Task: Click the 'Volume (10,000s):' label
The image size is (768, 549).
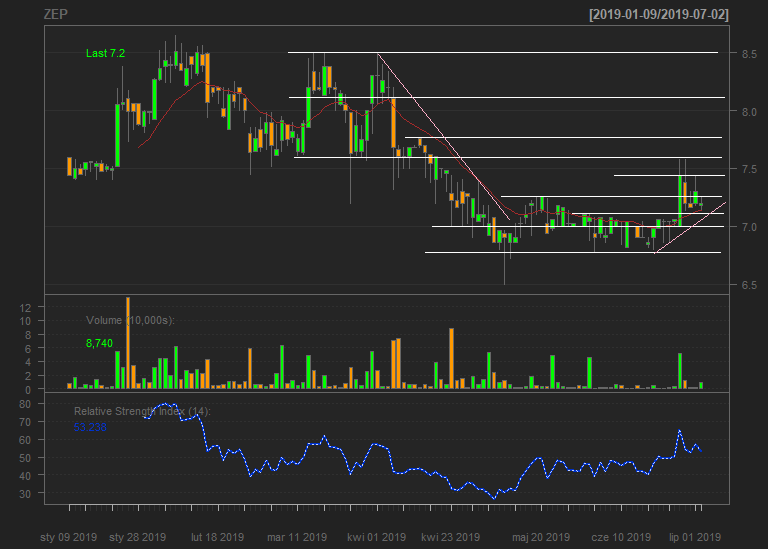Action: tap(130, 320)
